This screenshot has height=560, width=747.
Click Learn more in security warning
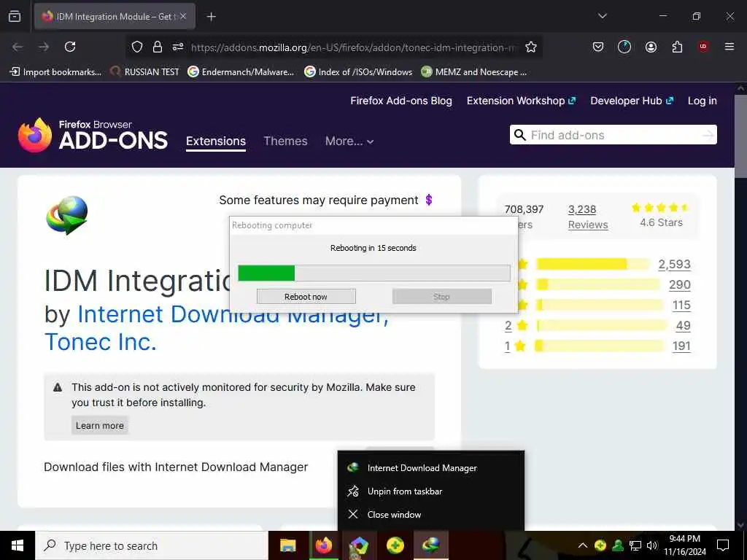[x=99, y=426]
